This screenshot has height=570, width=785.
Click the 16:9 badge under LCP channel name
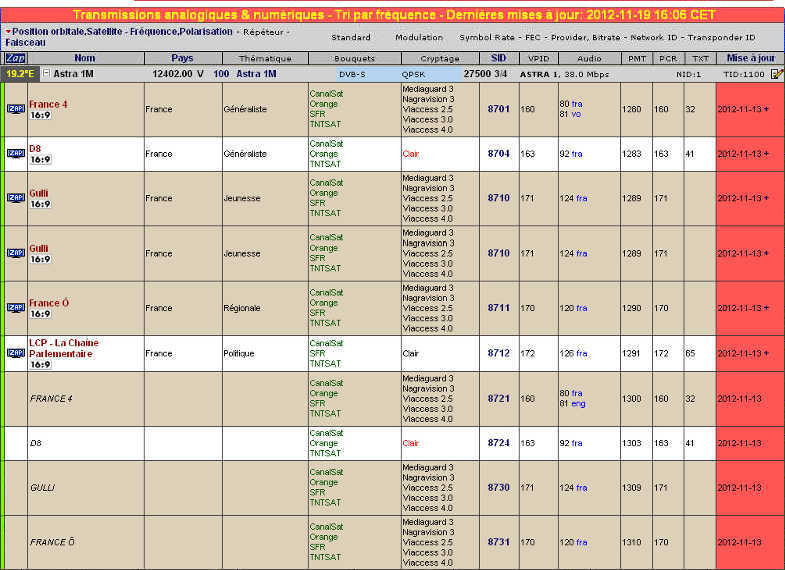[x=40, y=365]
